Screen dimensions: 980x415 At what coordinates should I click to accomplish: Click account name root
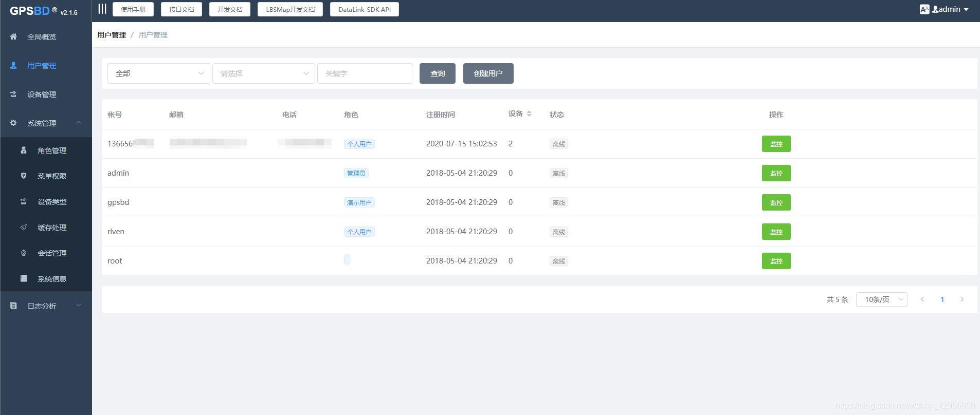point(115,261)
